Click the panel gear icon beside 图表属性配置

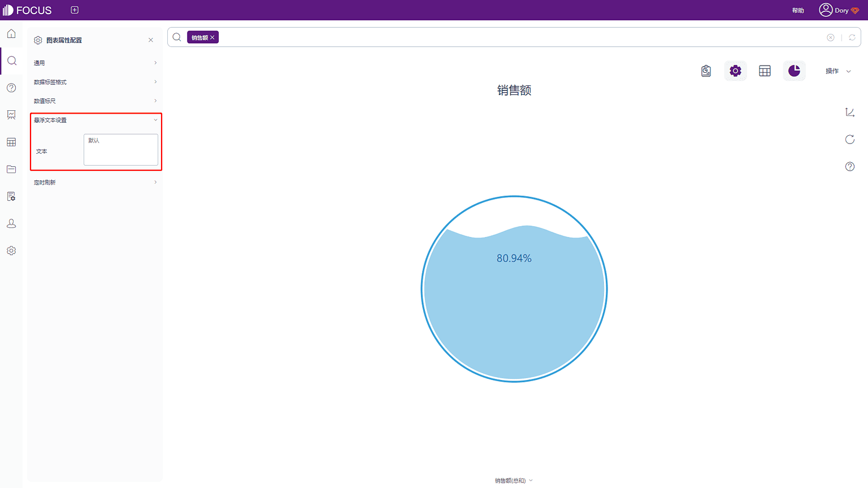coord(38,40)
